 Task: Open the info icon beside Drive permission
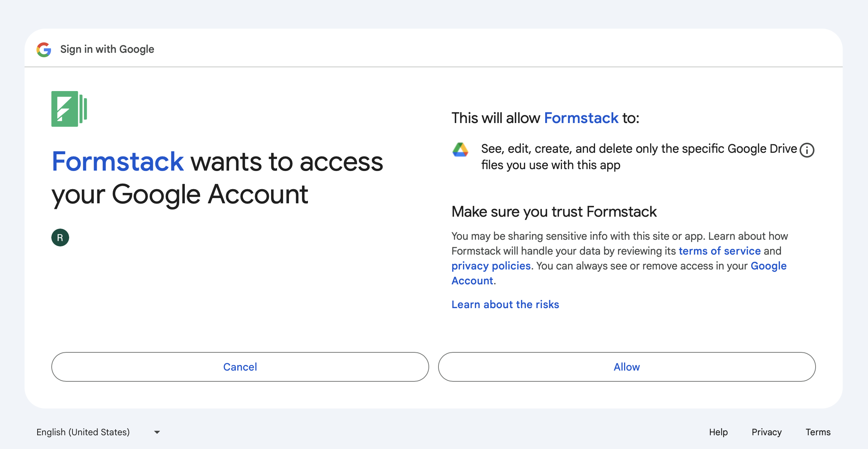pos(807,150)
